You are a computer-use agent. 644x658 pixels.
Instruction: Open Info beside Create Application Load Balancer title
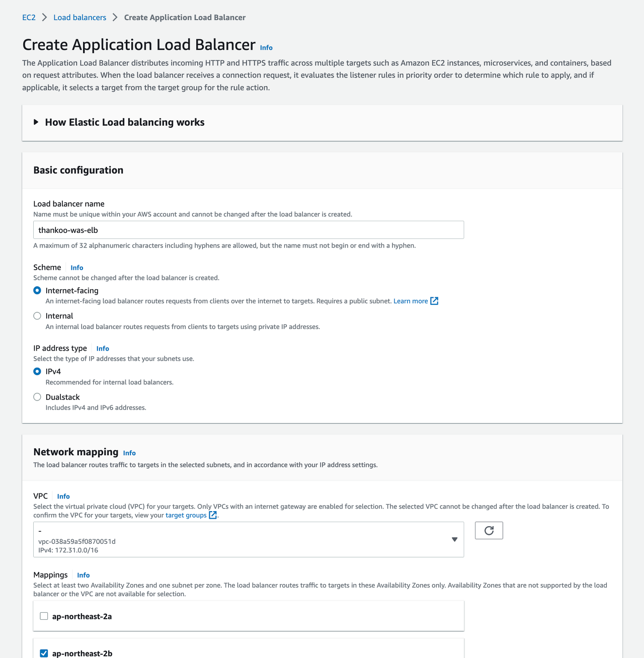266,48
